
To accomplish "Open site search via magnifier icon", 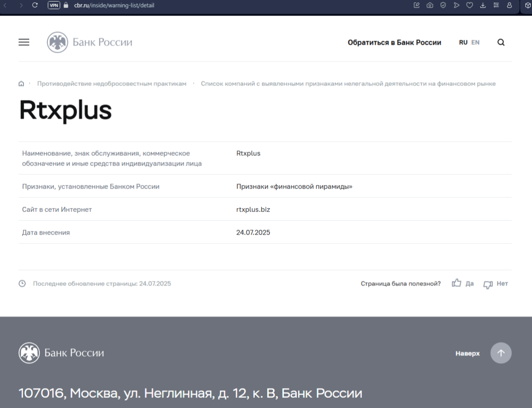I will click(501, 43).
